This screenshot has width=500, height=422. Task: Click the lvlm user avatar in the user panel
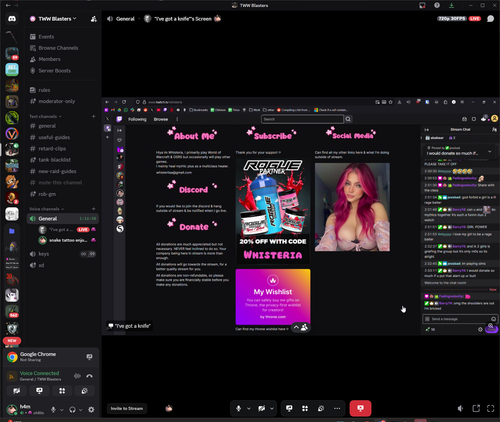tap(12, 409)
